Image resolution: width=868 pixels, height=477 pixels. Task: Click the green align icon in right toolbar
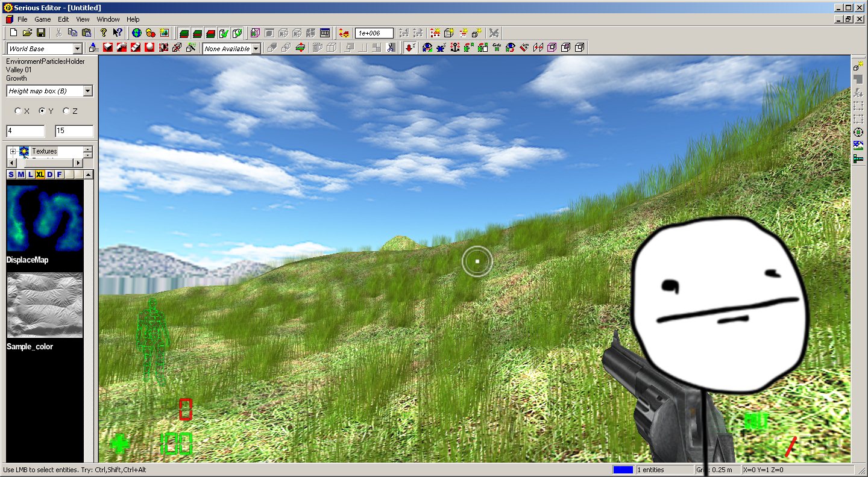(x=858, y=159)
